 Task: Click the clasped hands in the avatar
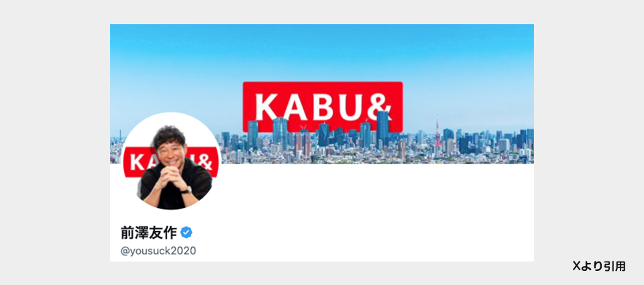(170, 178)
